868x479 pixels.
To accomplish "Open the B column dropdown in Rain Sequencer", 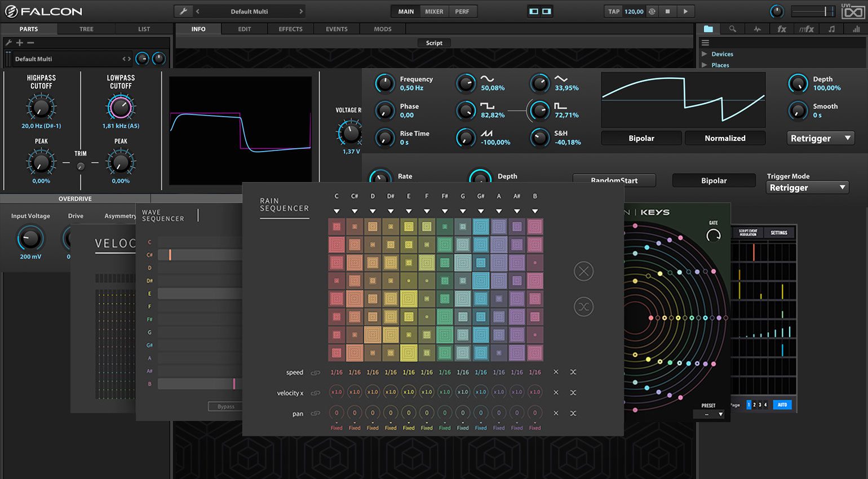I will pyautogui.click(x=535, y=211).
